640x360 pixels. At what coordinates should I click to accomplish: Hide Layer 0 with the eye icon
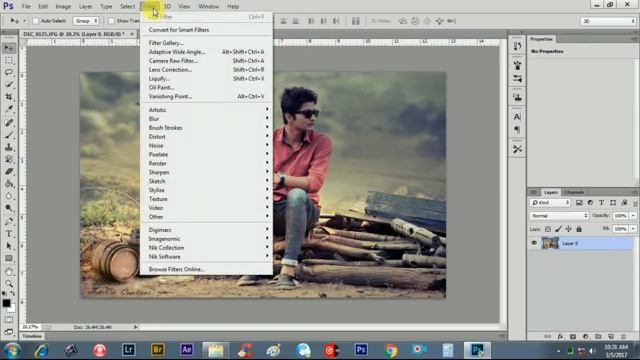coord(534,243)
